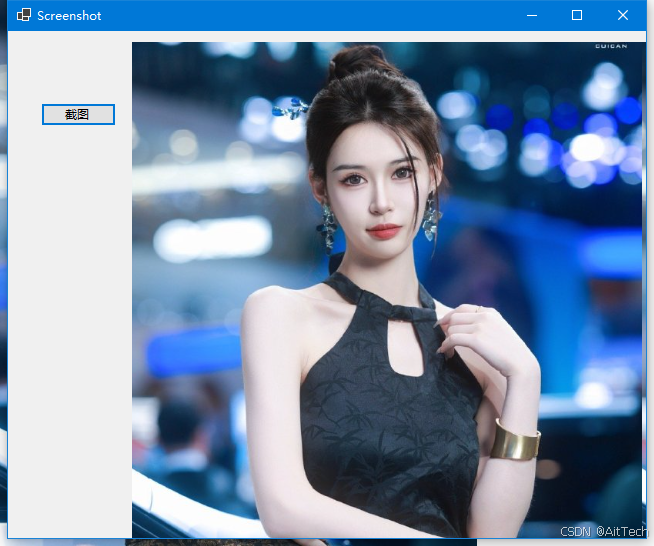Click the empty title bar area

click(300, 15)
